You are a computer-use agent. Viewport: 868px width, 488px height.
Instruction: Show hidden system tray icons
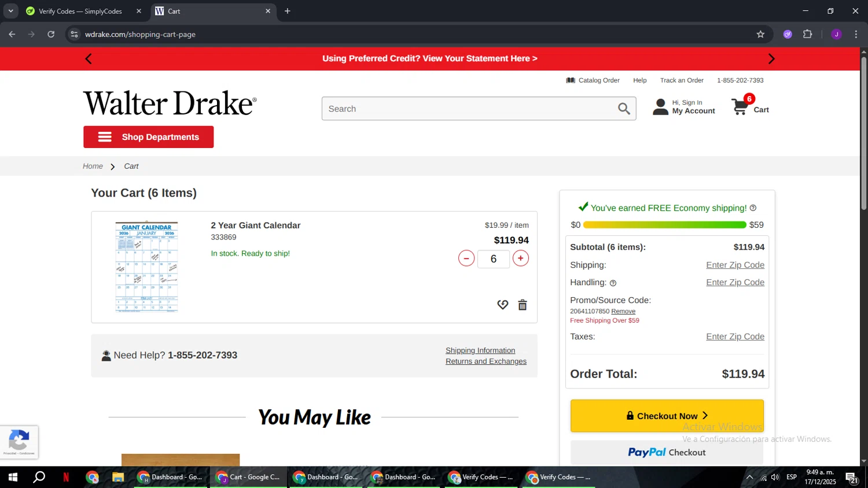pos(749,477)
